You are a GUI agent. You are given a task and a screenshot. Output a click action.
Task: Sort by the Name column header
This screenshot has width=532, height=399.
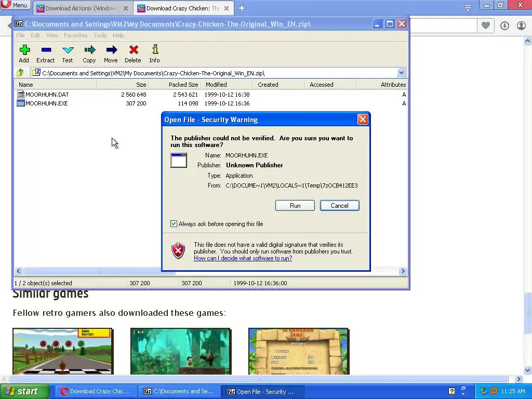coord(56,85)
